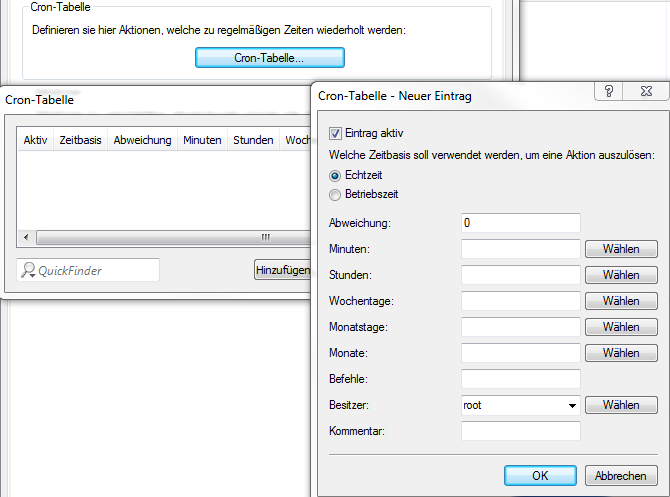
Task: Open Wählen picker for Besitzer
Action: [621, 405]
